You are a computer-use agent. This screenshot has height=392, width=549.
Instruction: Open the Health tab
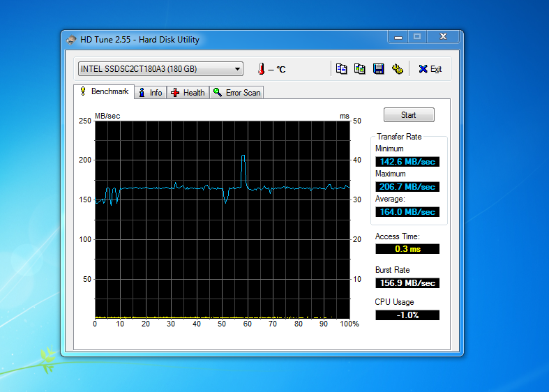188,93
